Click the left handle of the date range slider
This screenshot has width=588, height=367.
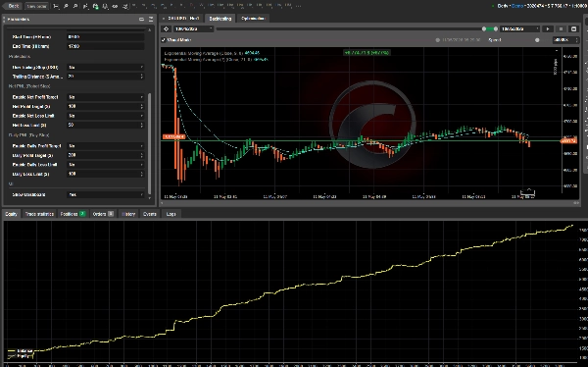[x=484, y=28]
